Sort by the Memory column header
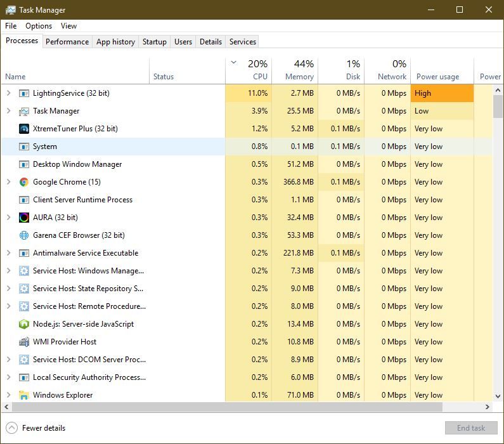This screenshot has width=504, height=444. coord(295,71)
